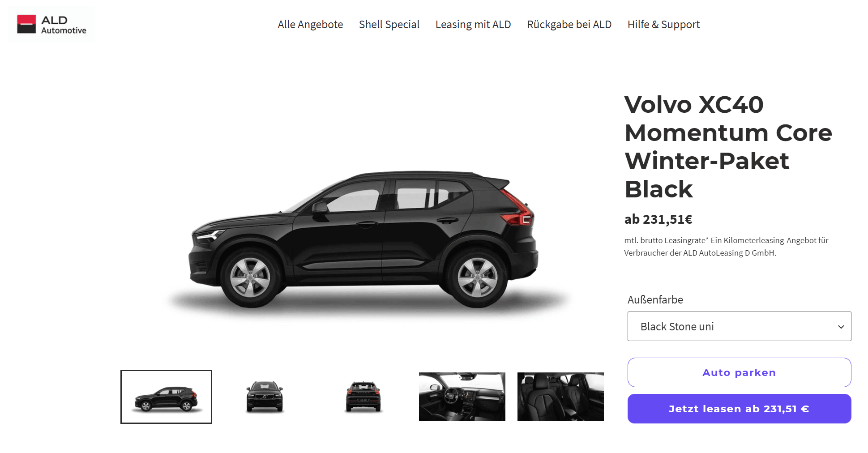Select the front view car thumbnail
868x453 pixels.
[x=265, y=397]
